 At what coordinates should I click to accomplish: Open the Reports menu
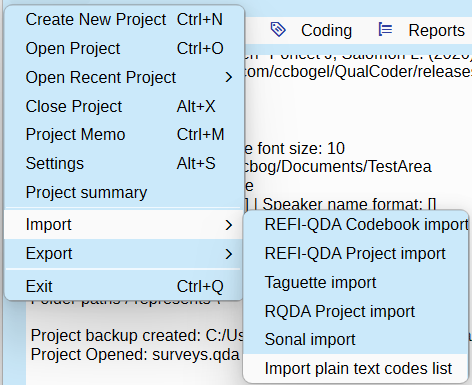(x=436, y=30)
